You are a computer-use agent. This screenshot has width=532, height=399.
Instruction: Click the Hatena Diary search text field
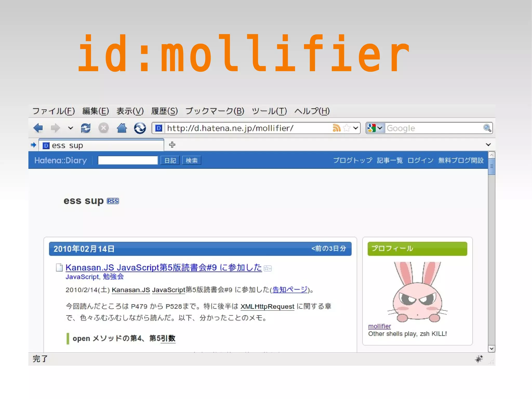click(x=128, y=160)
